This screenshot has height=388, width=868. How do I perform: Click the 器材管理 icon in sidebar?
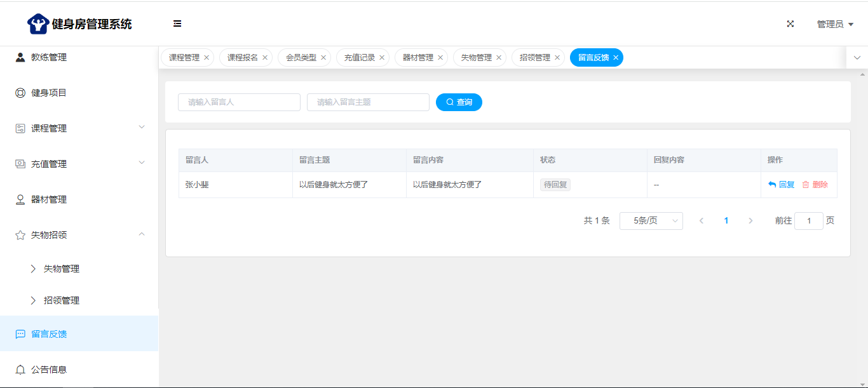pos(20,199)
